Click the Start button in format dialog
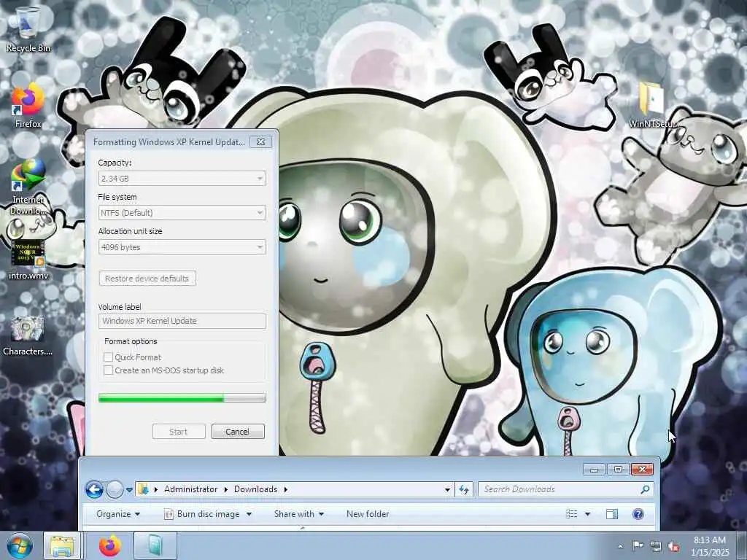Image resolution: width=747 pixels, height=560 pixels. click(x=179, y=432)
